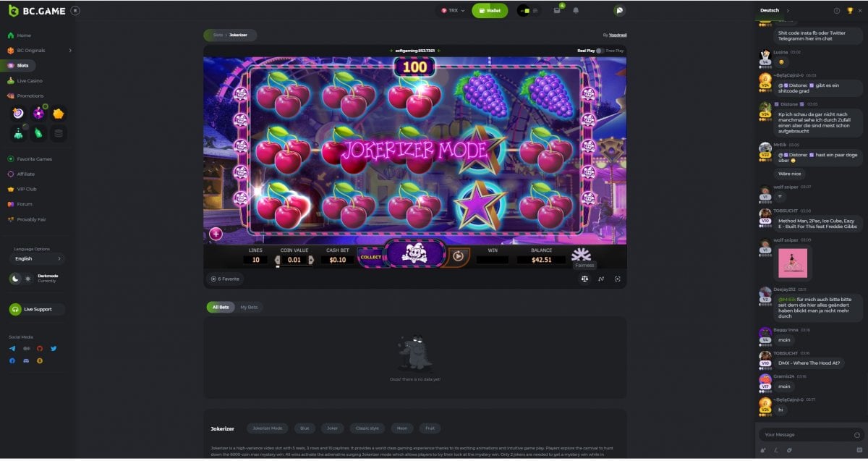Switch to light mode sun icon
The image size is (868, 461).
click(x=27, y=279)
